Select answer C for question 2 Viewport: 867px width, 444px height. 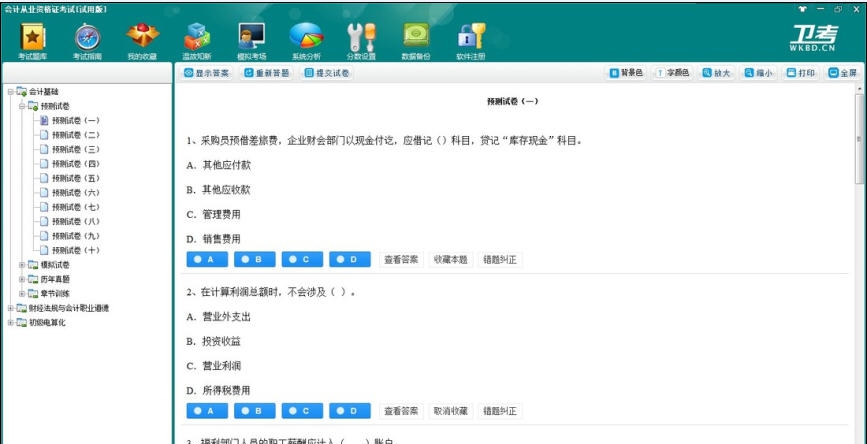click(x=302, y=411)
